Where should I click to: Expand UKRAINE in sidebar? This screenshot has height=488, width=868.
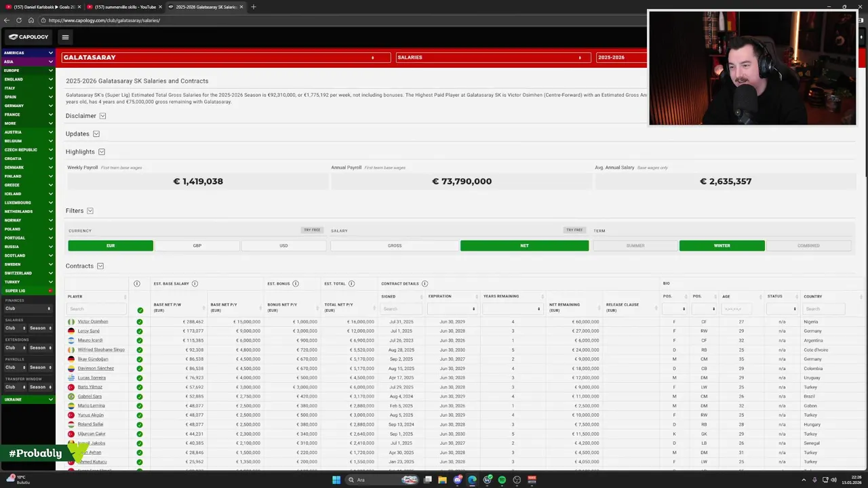click(x=28, y=400)
